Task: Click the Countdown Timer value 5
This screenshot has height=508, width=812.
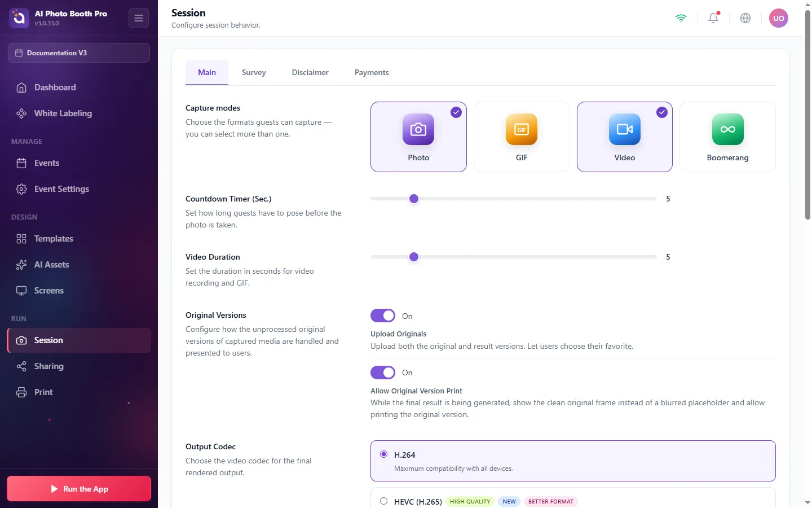Action: tap(668, 199)
